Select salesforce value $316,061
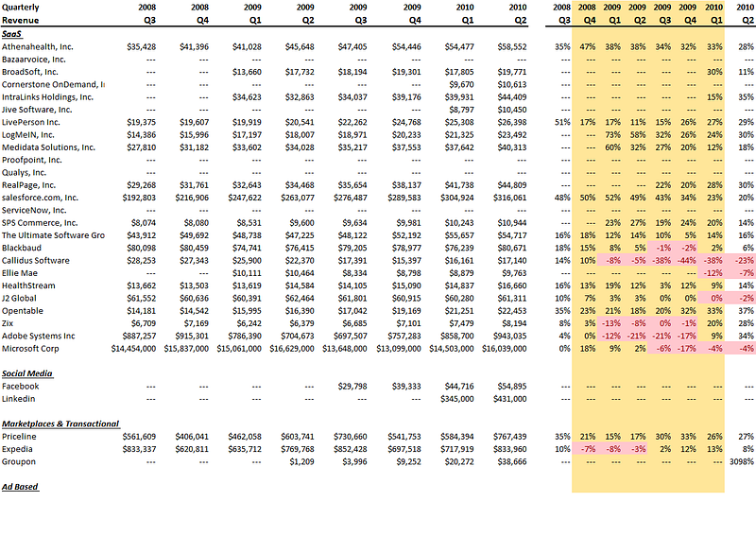 point(510,198)
